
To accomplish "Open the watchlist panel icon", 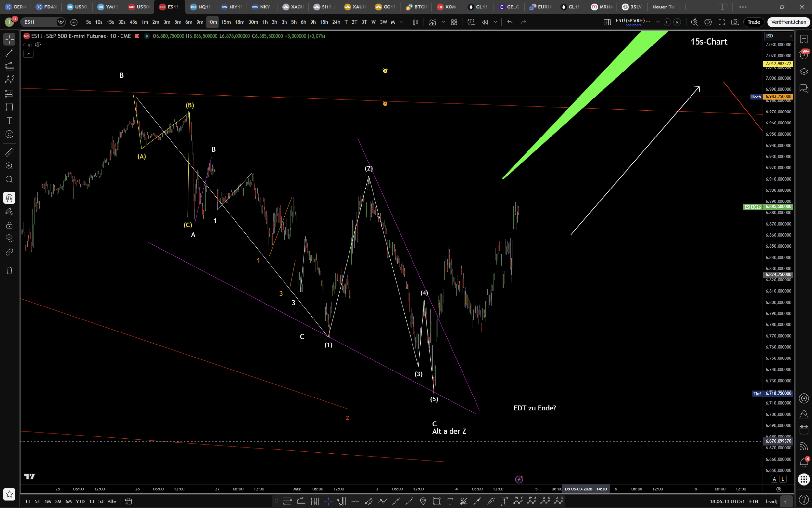I will [x=804, y=39].
